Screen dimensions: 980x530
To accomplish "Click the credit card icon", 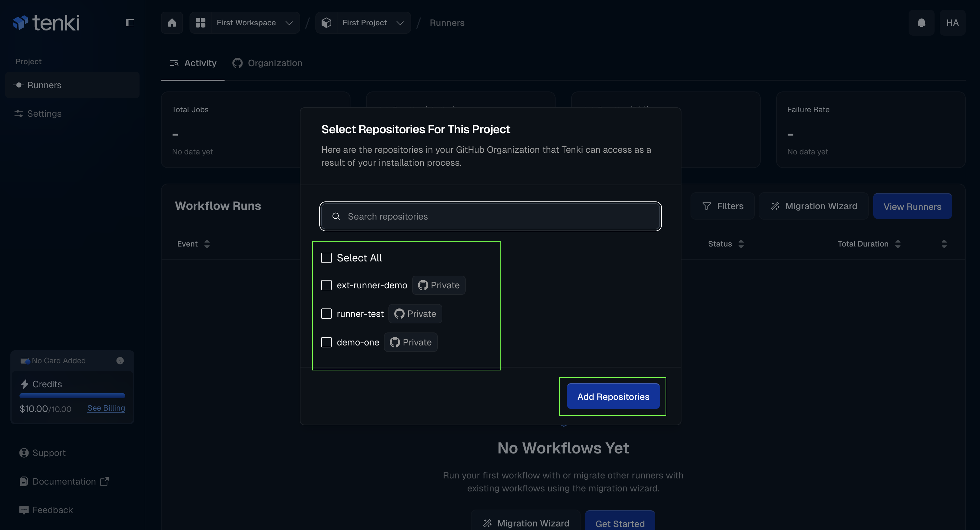I will point(25,360).
